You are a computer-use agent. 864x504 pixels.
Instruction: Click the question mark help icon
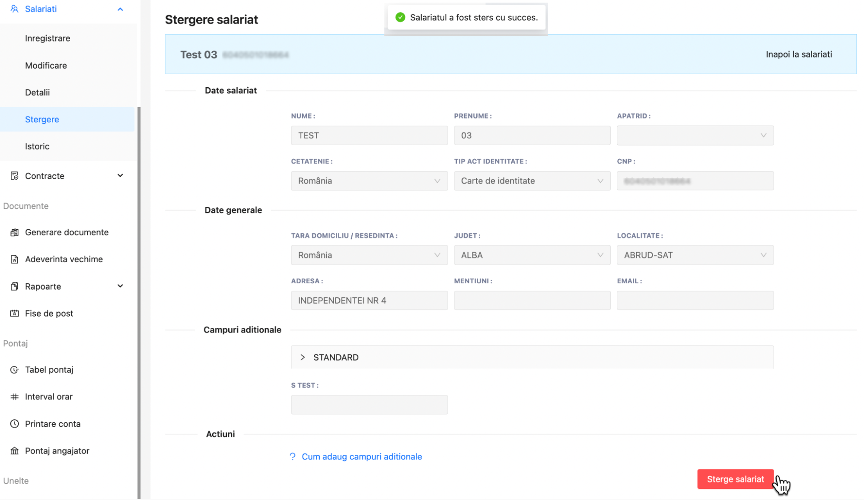(293, 457)
